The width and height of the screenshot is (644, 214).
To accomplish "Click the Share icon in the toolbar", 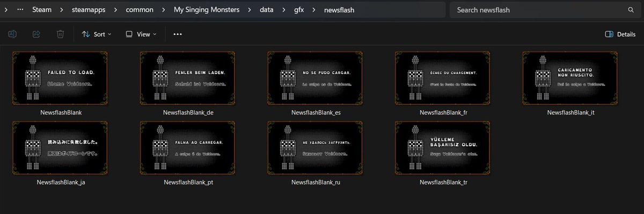I will [36, 34].
